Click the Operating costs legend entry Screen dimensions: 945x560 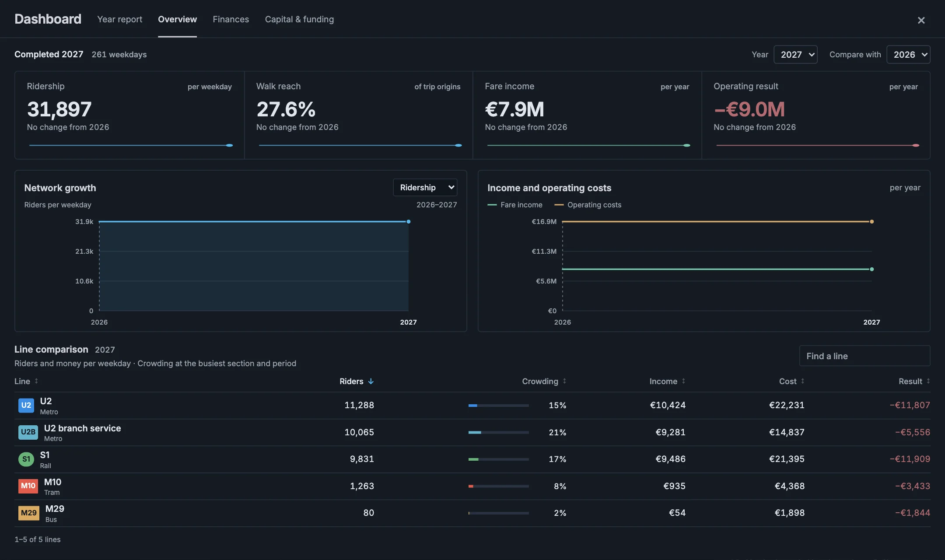pos(588,205)
